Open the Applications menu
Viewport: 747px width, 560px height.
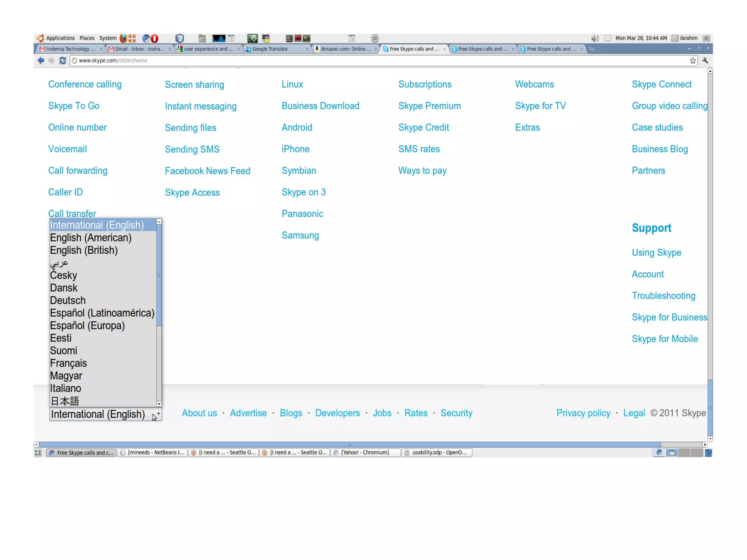coord(60,38)
